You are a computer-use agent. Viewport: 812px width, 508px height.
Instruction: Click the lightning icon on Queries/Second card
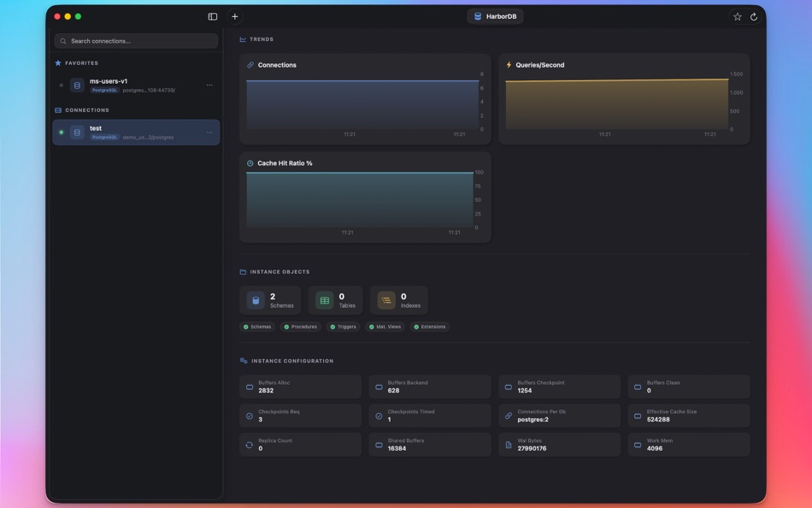509,64
